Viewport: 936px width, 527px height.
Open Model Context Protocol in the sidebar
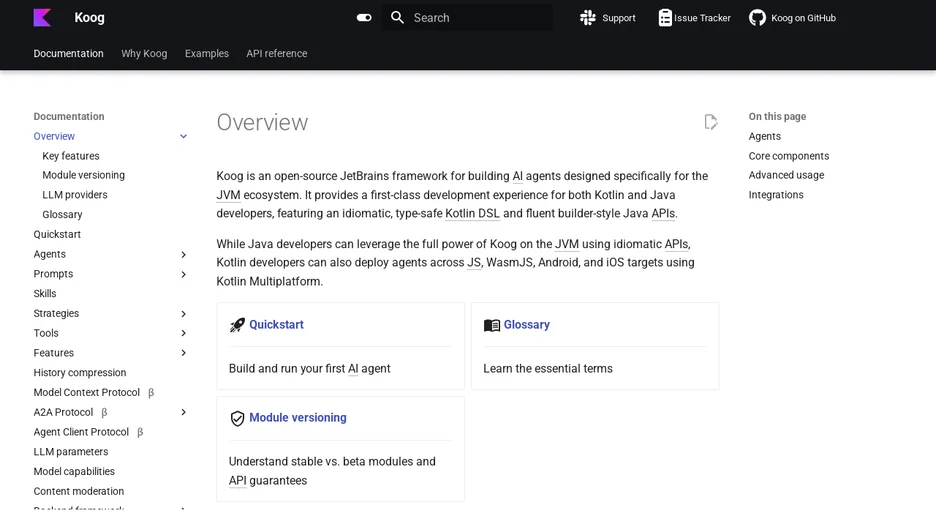click(x=87, y=392)
